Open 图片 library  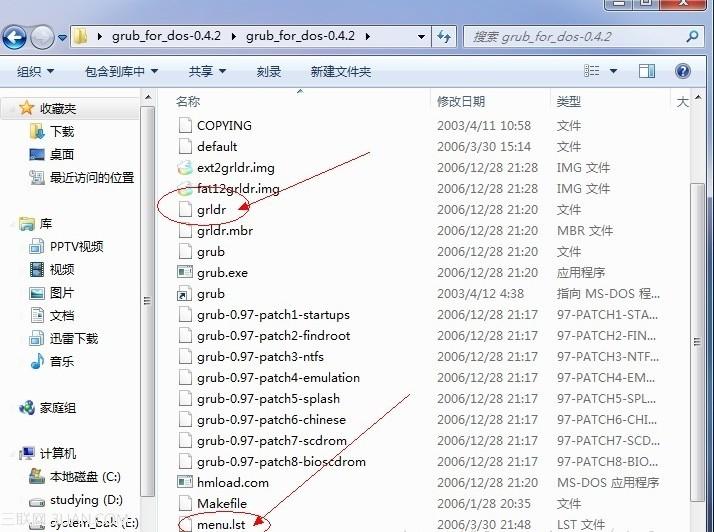[62, 292]
